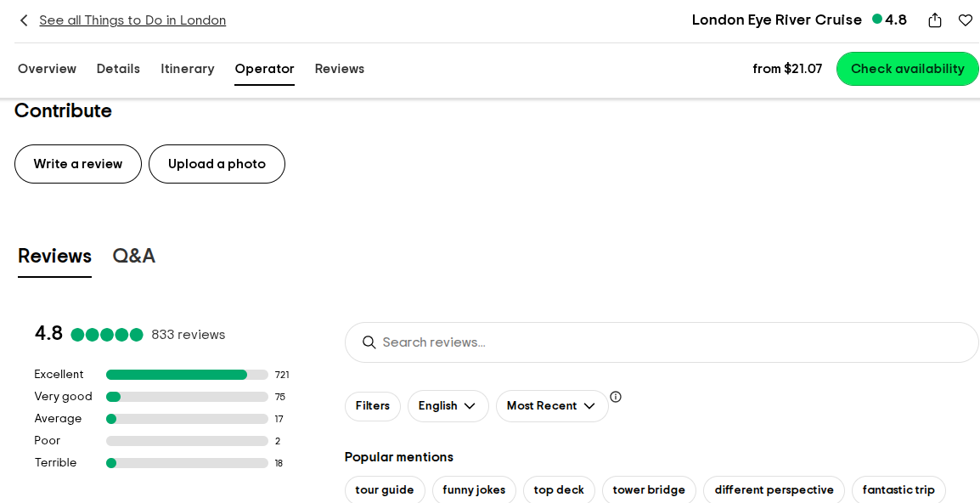Click the 75 Very good count
Screen dimensions: 980x503
[280, 397]
